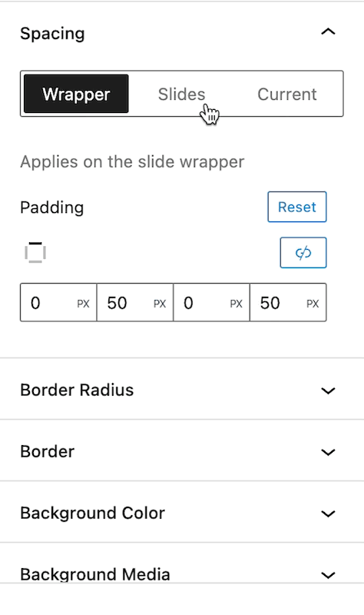
Task: Open the Background Color section
Action: 182,513
